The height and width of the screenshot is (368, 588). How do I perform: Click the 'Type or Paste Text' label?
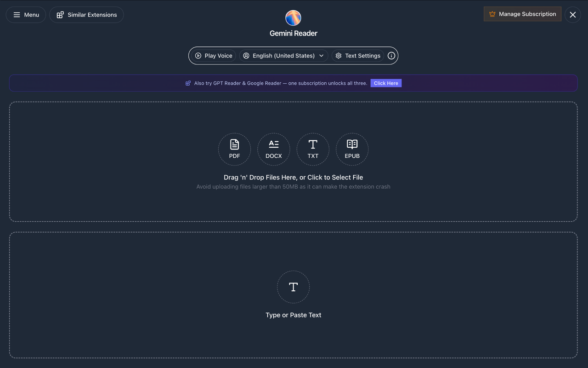[x=294, y=315]
